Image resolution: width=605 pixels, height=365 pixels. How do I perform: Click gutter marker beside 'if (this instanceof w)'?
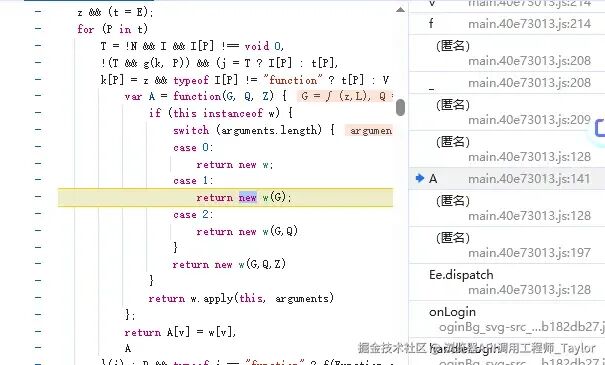[x=38, y=112]
